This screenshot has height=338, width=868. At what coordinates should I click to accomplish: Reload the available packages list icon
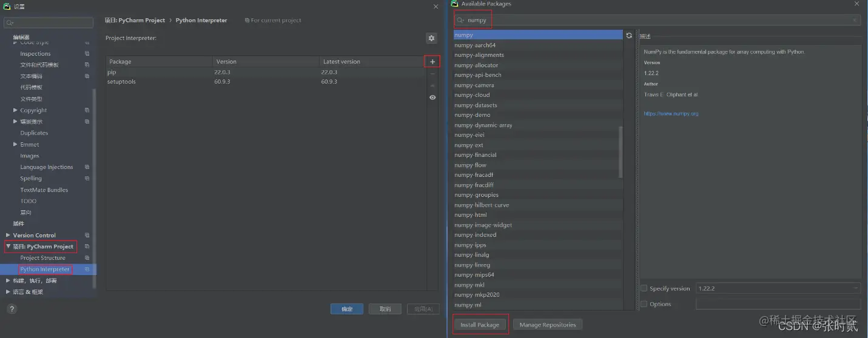[x=629, y=35]
